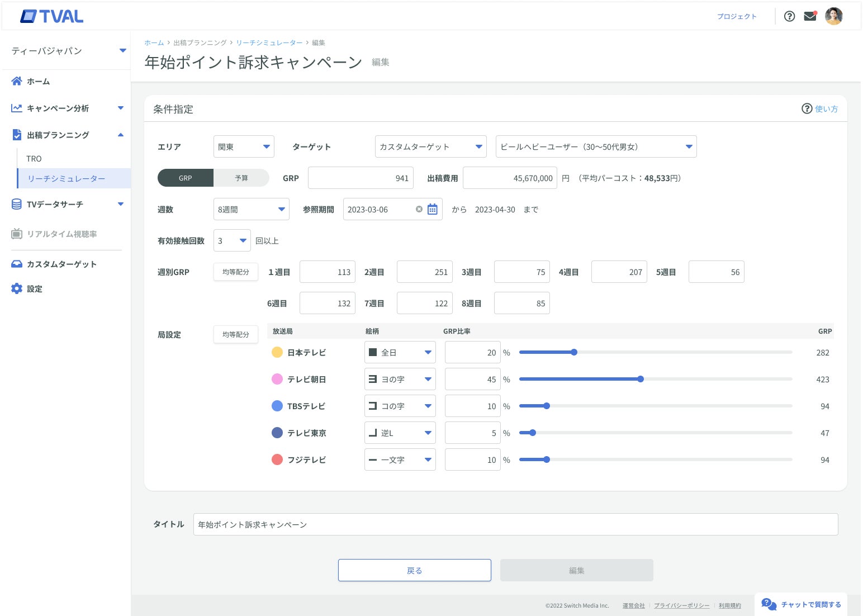Select リーチシミュレーター in the sidebar
The height and width of the screenshot is (616, 863).
[67, 178]
